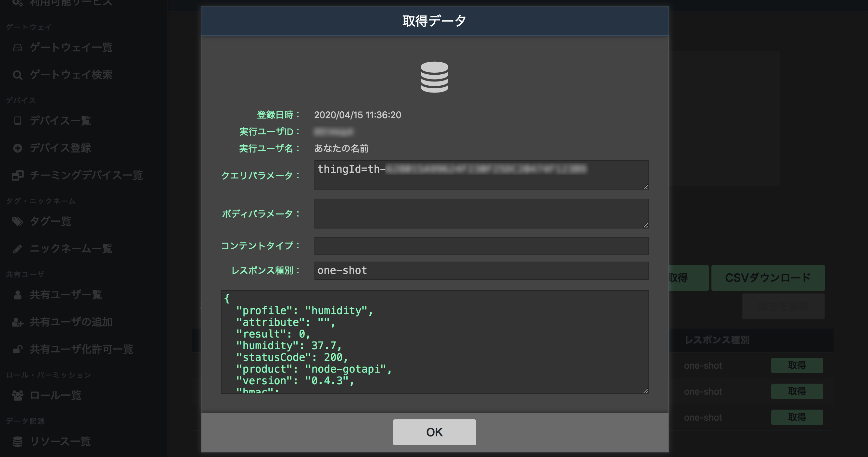Click the 取得 button in the first one-shot row
868x457 pixels.
[797, 365]
